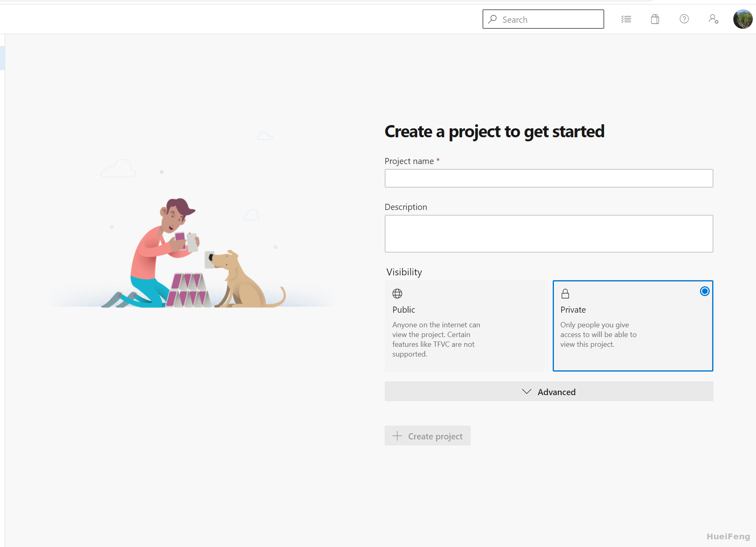Open the profile avatar picture
The height and width of the screenshot is (547, 756).
743,19
